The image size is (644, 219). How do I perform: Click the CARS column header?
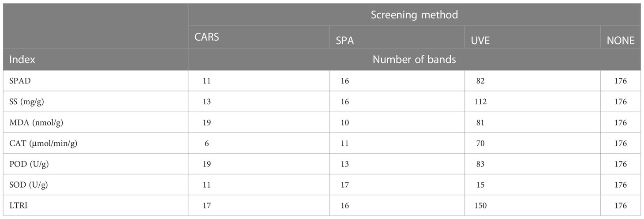pyautogui.click(x=207, y=38)
